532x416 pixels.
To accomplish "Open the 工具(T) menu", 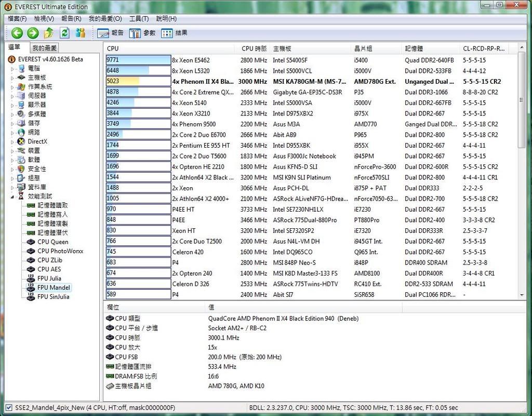I will tap(139, 19).
